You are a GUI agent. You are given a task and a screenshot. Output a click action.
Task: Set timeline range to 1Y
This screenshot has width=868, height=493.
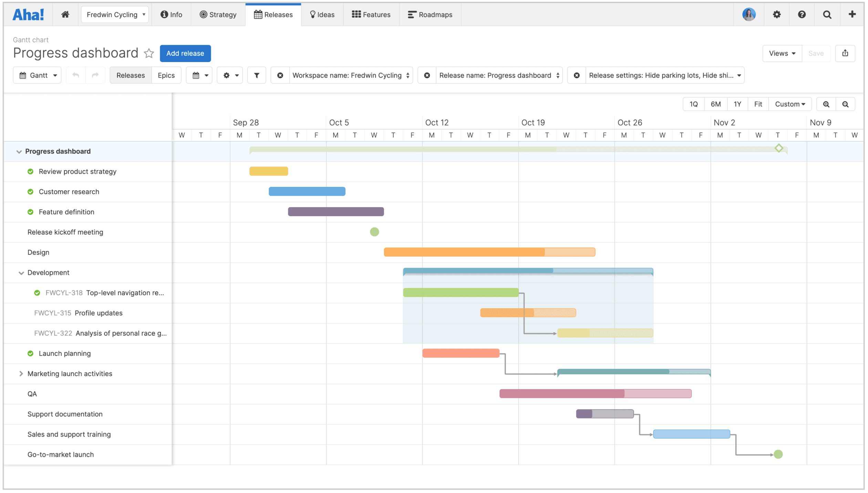tap(737, 104)
